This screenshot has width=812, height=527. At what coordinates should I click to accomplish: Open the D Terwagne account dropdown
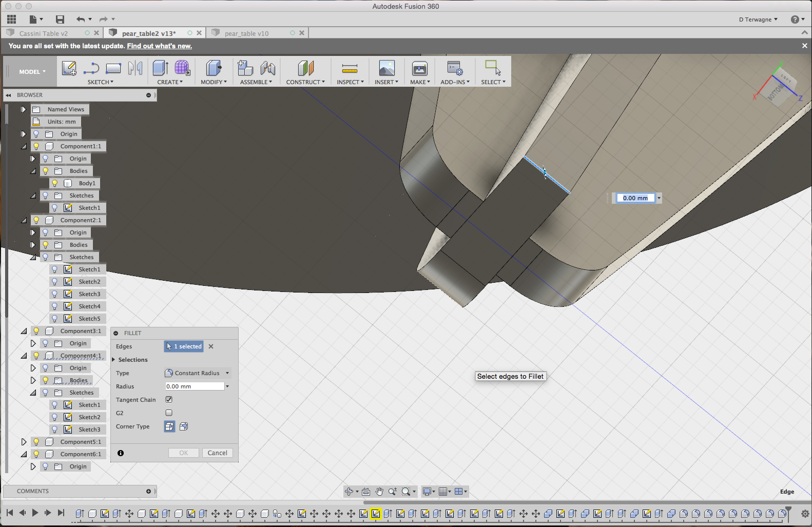click(x=758, y=19)
